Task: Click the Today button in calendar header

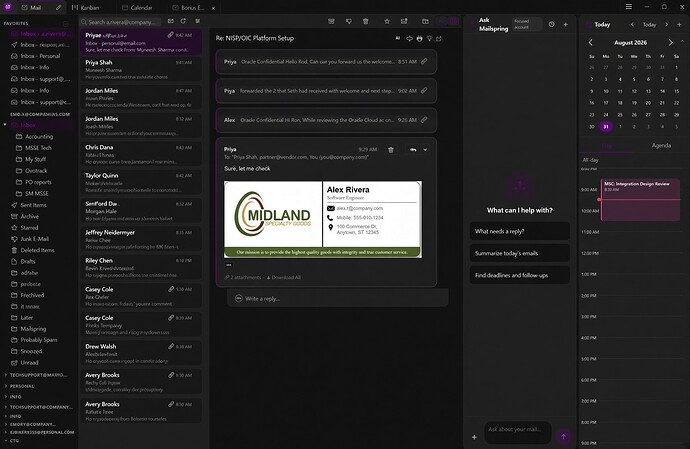Action: tap(650, 25)
